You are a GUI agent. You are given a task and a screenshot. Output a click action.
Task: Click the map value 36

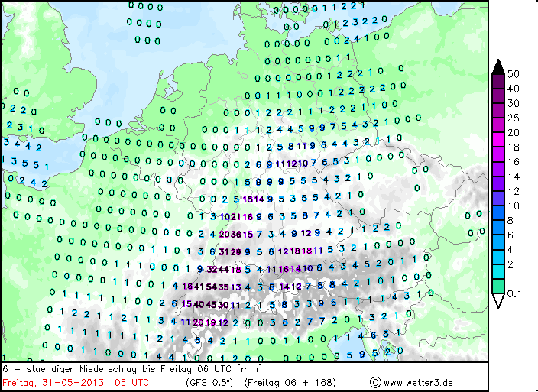coord(235,235)
